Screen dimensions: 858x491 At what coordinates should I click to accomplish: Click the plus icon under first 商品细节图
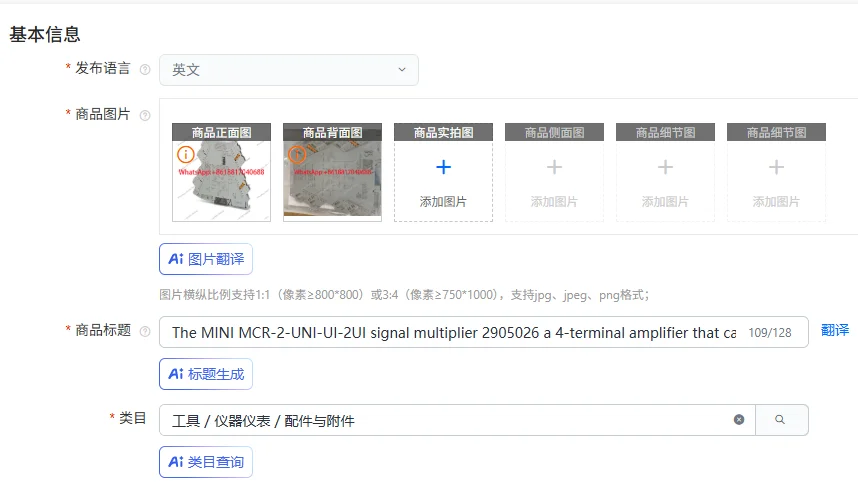(665, 167)
